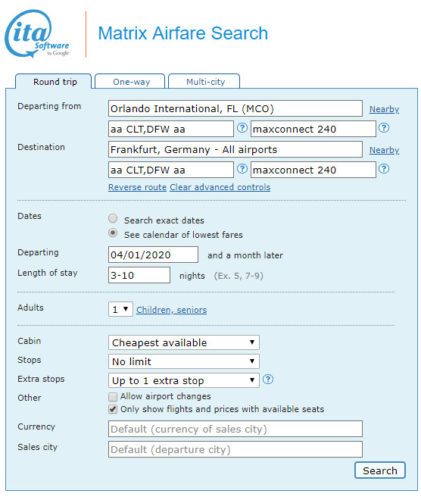Click the Search button
The height and width of the screenshot is (500, 421).
coord(380,470)
